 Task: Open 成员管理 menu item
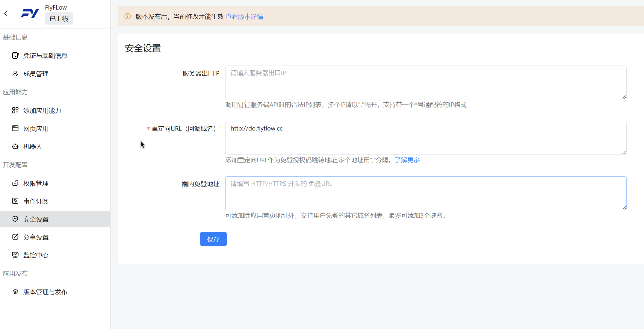55,74
